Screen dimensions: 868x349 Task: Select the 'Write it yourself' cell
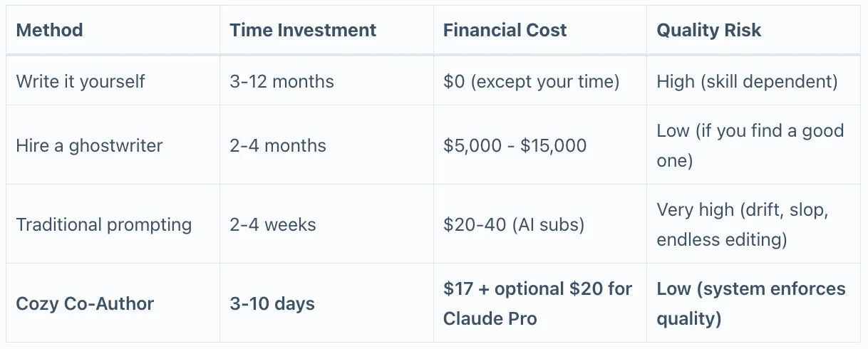(113, 80)
